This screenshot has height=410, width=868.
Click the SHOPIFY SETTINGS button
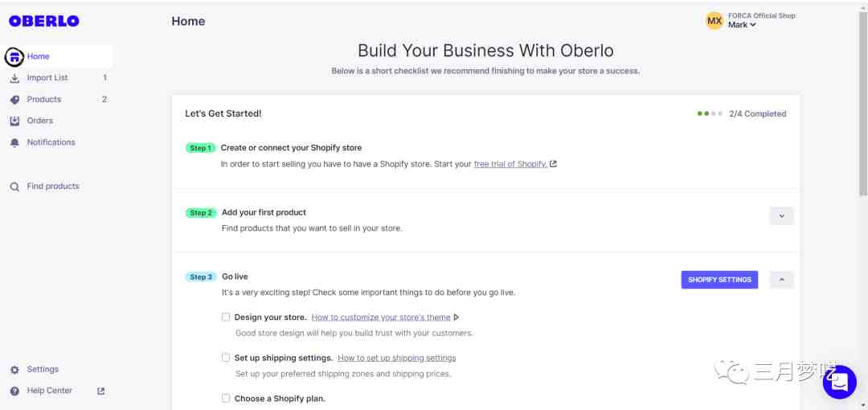(x=719, y=280)
